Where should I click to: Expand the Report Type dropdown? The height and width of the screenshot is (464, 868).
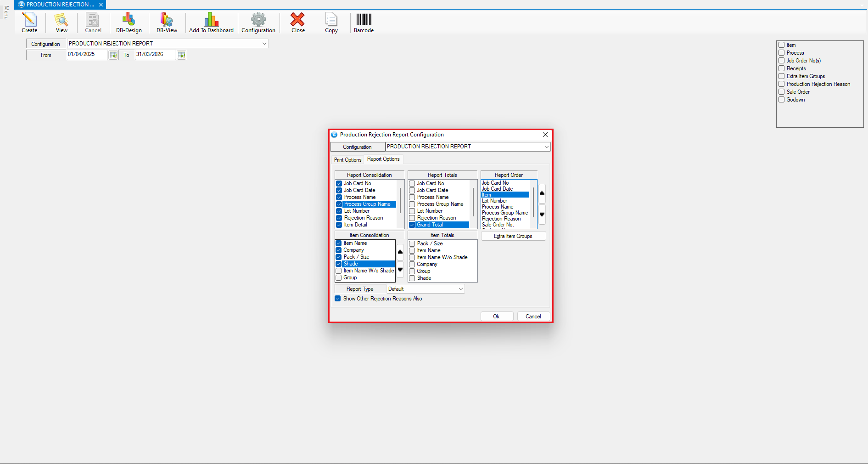460,289
